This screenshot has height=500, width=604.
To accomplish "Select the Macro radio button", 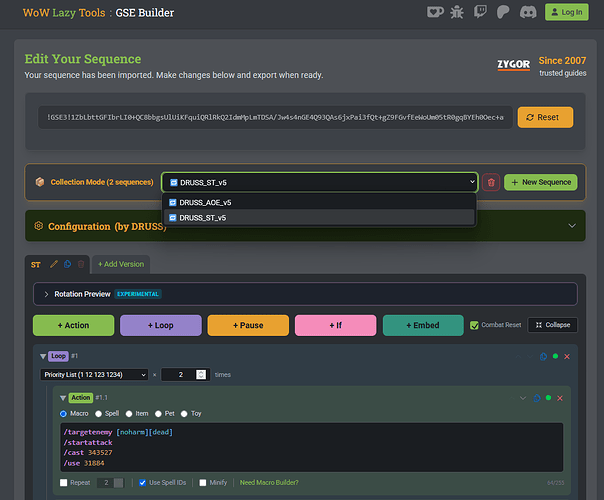I will [63, 414].
